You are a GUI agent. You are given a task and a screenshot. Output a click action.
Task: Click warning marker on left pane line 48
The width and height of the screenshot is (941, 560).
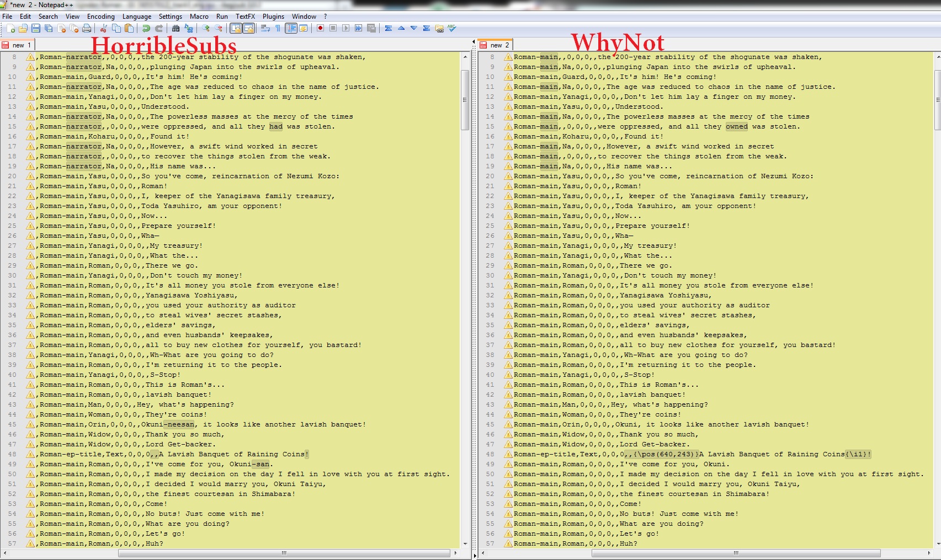(x=30, y=455)
